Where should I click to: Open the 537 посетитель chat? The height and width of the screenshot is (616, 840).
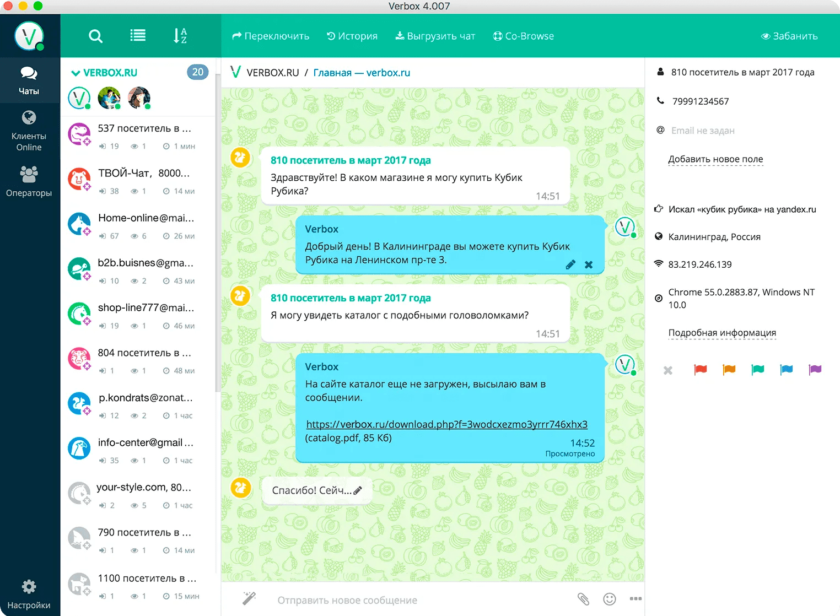(138, 136)
